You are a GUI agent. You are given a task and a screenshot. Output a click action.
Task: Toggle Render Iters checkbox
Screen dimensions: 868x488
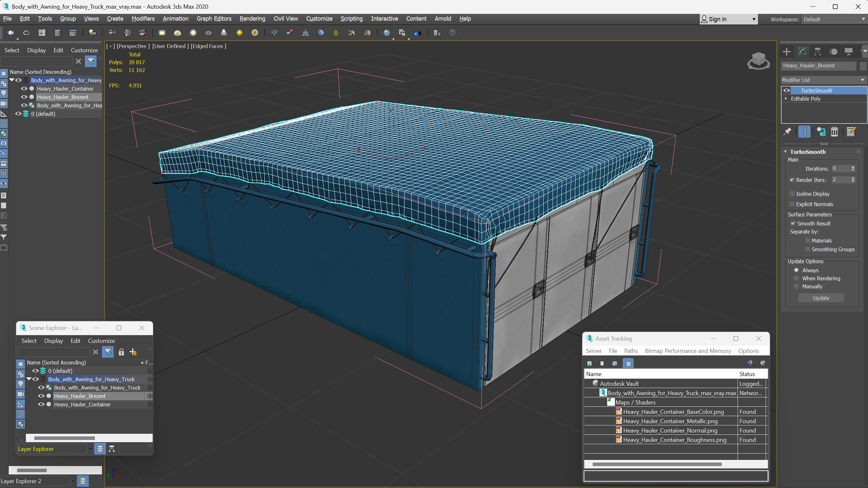tap(792, 180)
